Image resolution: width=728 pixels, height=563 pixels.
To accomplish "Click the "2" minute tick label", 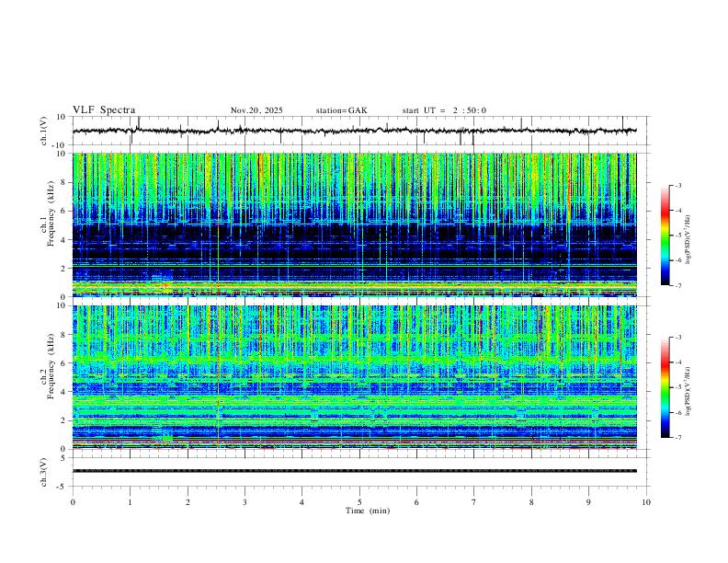I will [x=188, y=502].
